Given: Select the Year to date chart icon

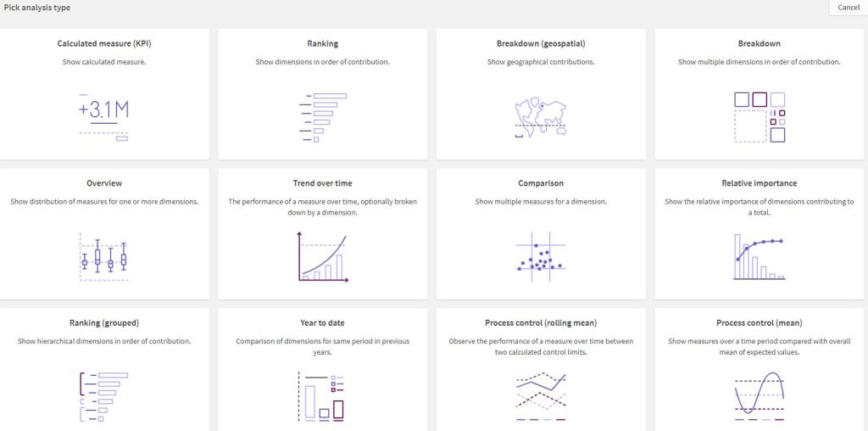Looking at the screenshot, I should tap(322, 396).
